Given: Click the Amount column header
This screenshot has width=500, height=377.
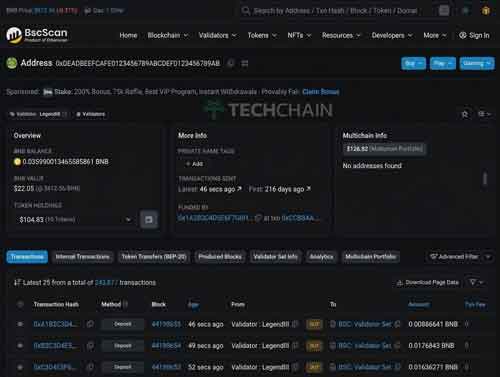Looking at the screenshot, I should tap(419, 304).
